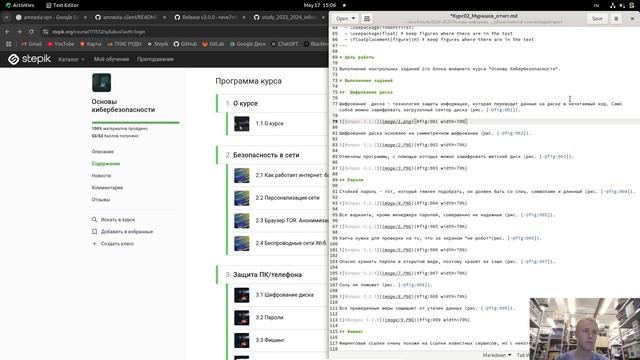Switch to the 'amnezia-client/README' GitHub tab

131,18
